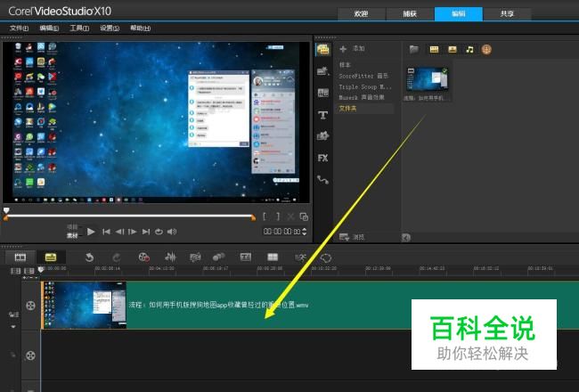This screenshot has height=392, width=579.
Task: Jump to end of preview
Action: point(146,232)
